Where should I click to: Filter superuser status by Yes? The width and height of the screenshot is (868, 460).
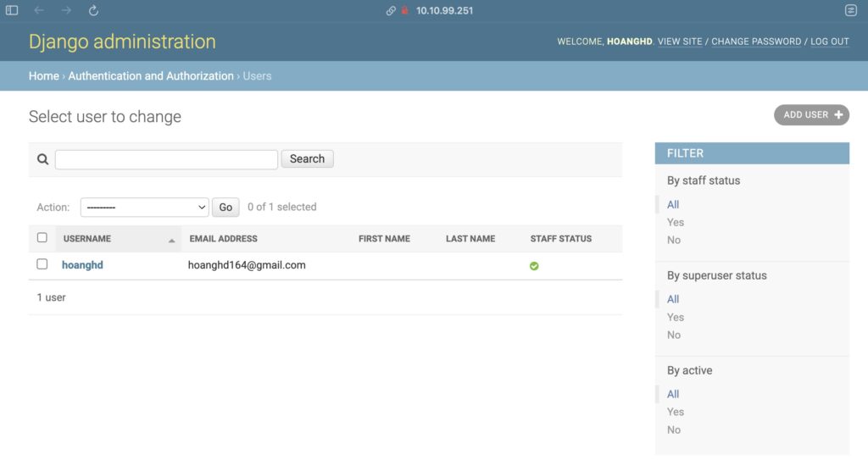[x=676, y=317]
